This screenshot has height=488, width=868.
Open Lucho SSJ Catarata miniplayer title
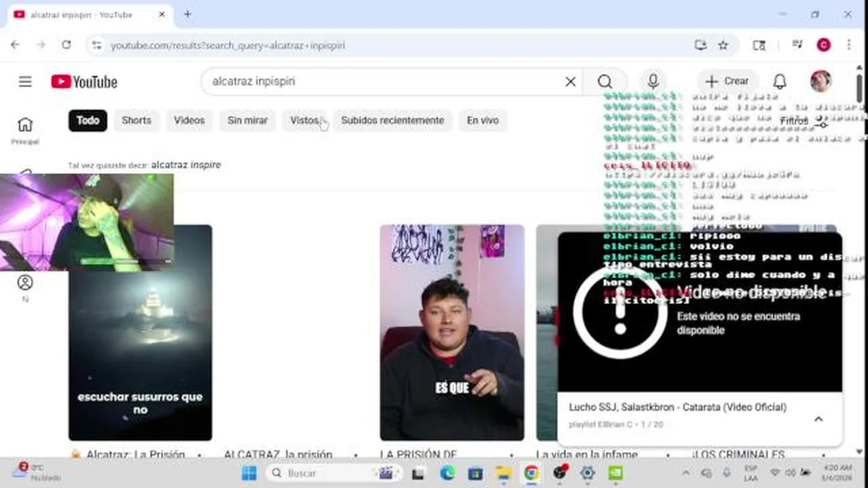tap(677, 407)
